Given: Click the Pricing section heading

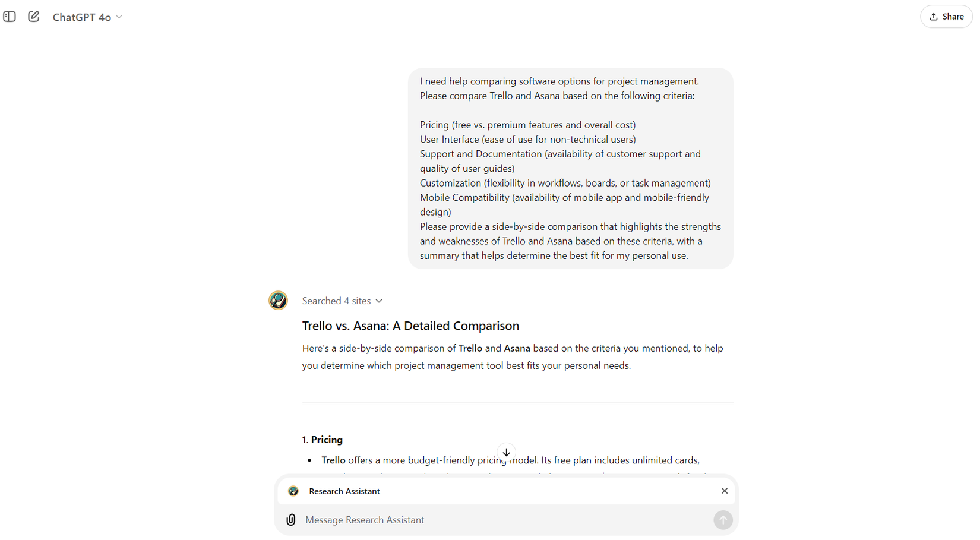Looking at the screenshot, I should 323,440.
